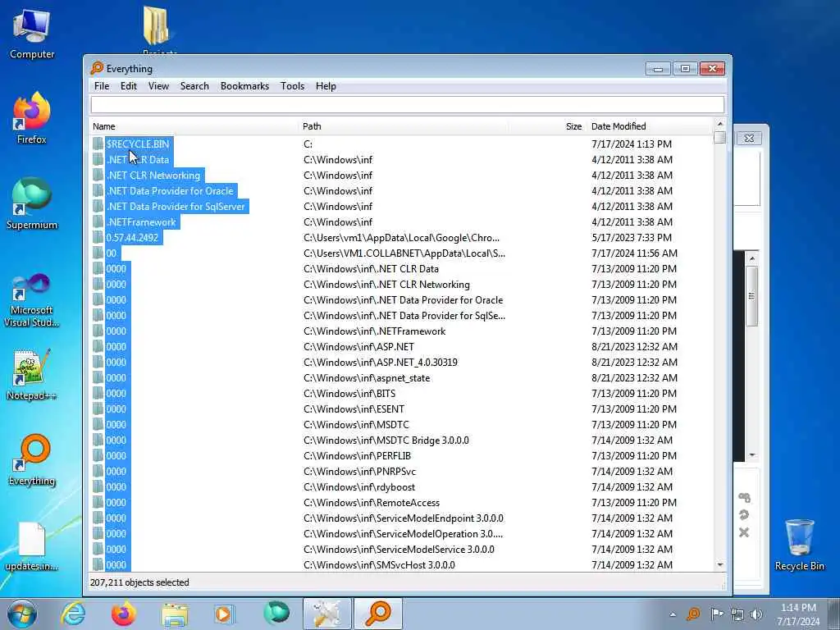Launch Firefox from the taskbar
Image resolution: width=840 pixels, height=630 pixels.
[x=124, y=614]
